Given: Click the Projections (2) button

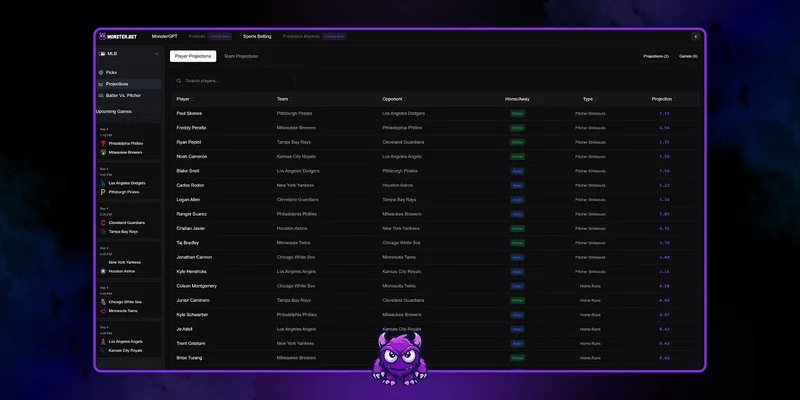Looking at the screenshot, I should pos(656,56).
